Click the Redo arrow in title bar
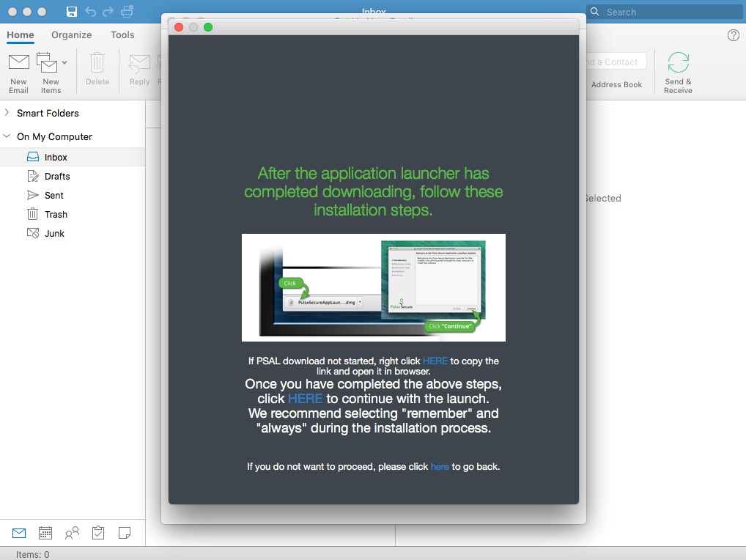 (x=108, y=12)
